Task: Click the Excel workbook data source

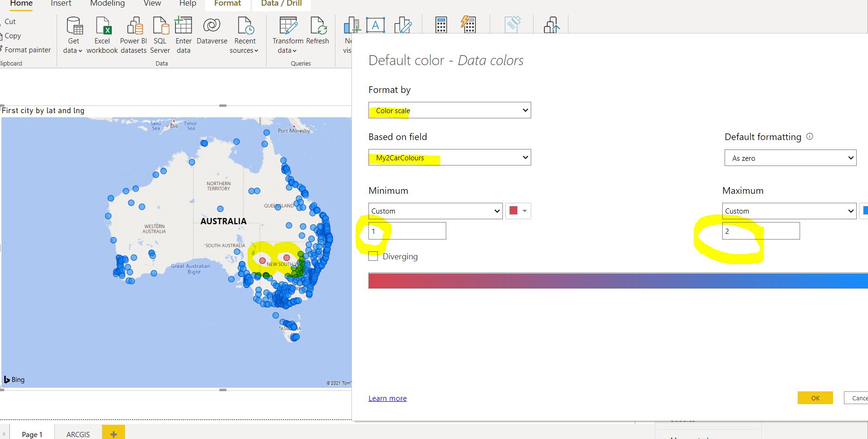Action: click(x=102, y=35)
